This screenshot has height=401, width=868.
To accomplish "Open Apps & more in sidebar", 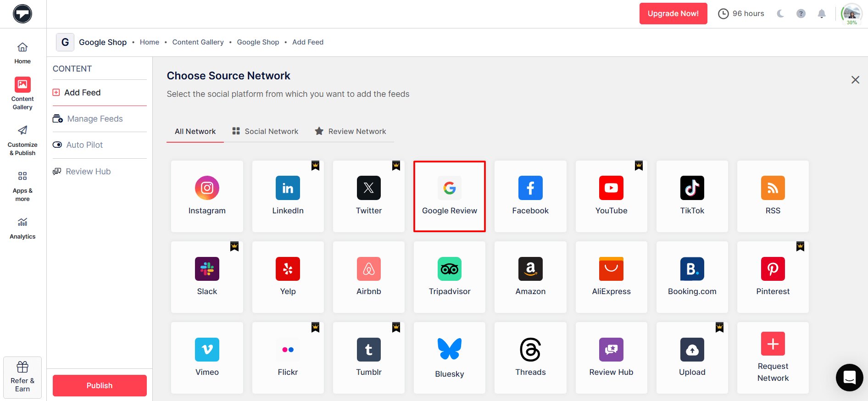I will pos(22,187).
